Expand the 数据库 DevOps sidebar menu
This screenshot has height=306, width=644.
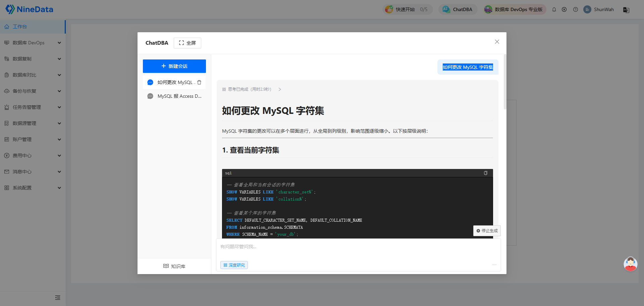click(x=33, y=43)
